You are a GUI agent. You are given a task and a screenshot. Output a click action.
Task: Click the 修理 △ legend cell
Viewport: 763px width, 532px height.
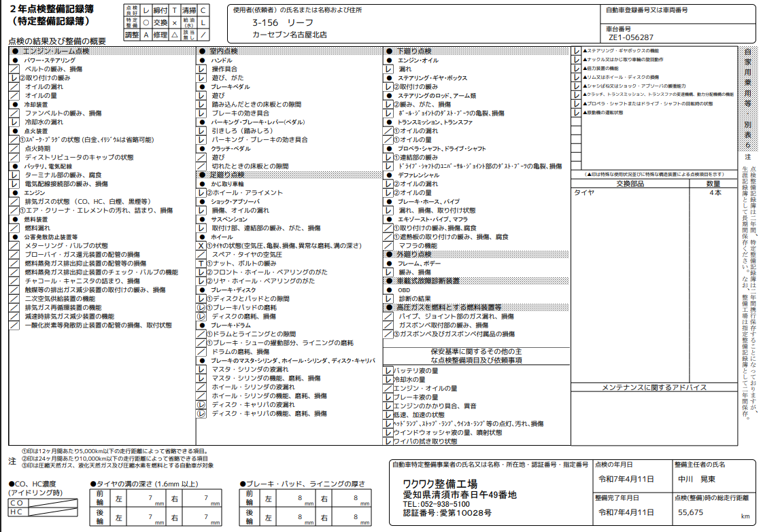[x=167, y=35]
